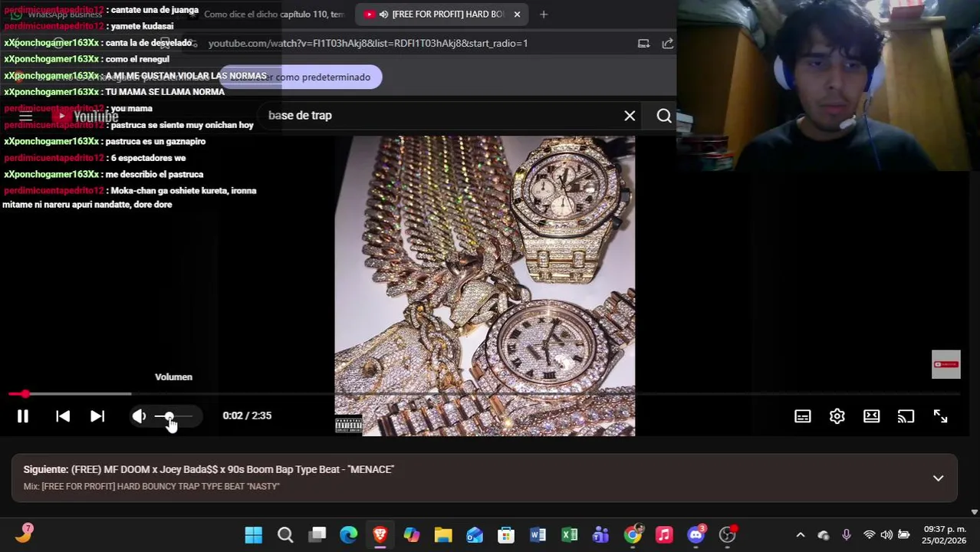Click the 'como predeterminado' button
980x552 pixels.
(x=301, y=77)
